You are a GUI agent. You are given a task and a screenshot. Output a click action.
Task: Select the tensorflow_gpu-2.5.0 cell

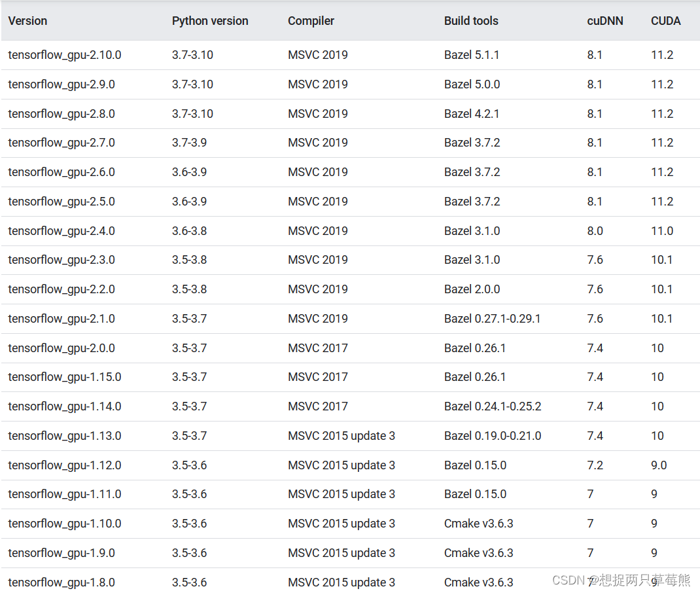[x=61, y=202]
